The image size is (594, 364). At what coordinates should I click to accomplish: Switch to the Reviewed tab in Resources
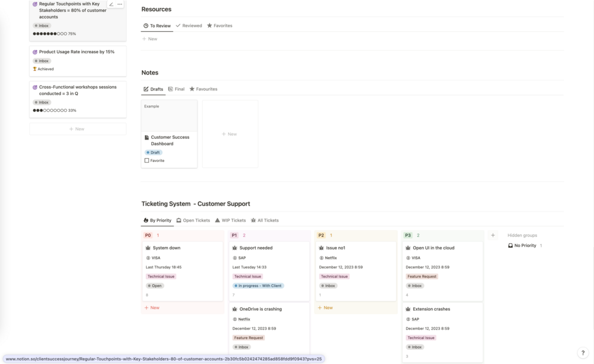tap(189, 26)
